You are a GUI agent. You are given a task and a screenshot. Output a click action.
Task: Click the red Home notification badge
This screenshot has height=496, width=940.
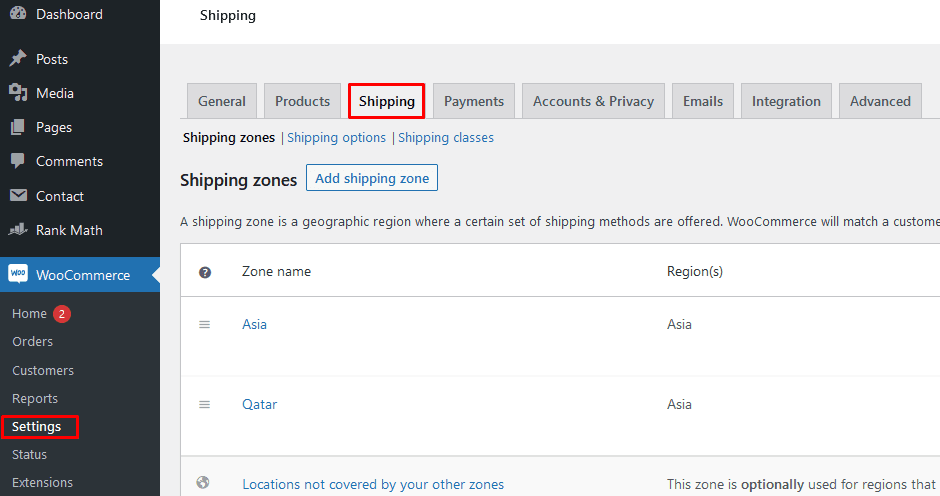pos(62,314)
